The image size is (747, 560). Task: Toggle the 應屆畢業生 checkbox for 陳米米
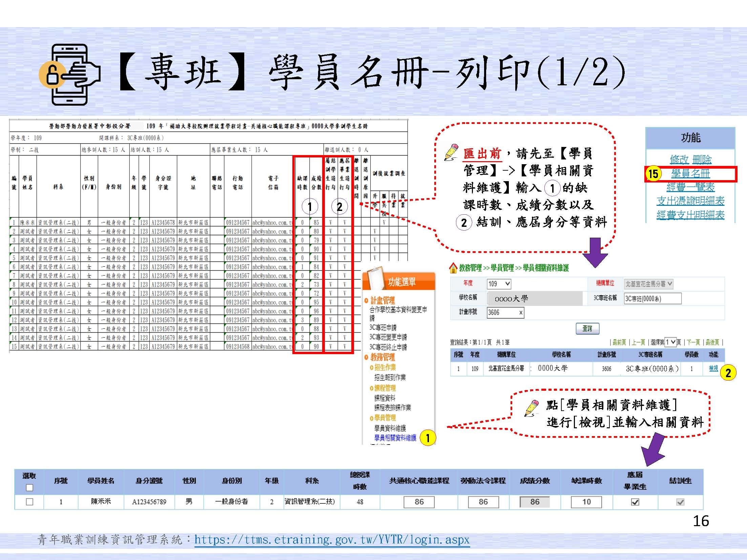pos(635,502)
